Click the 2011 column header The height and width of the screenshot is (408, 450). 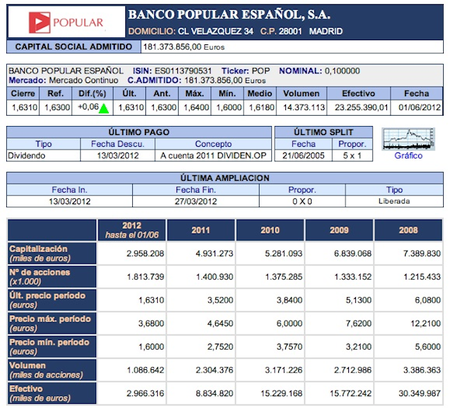201,230
